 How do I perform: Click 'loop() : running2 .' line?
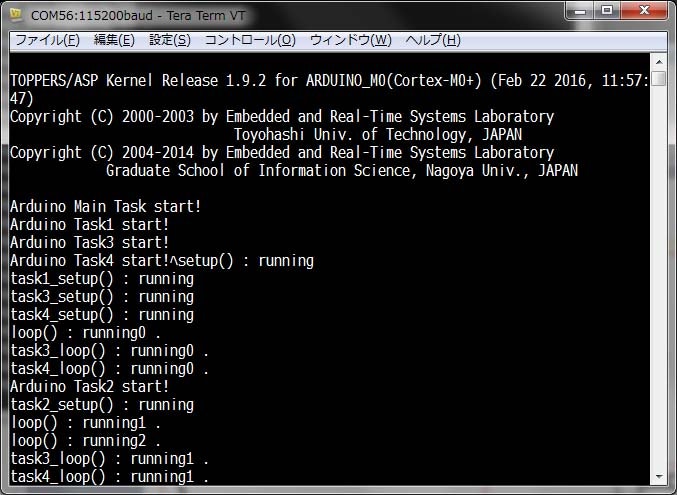pos(86,441)
